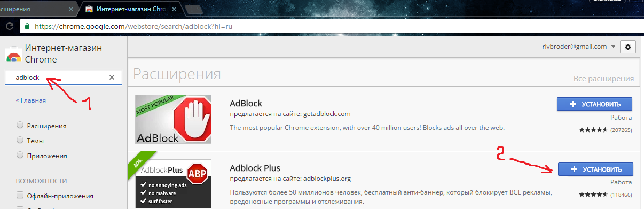The image size is (644, 209).
Task: Click the Расширения section heading
Action: coord(177,74)
